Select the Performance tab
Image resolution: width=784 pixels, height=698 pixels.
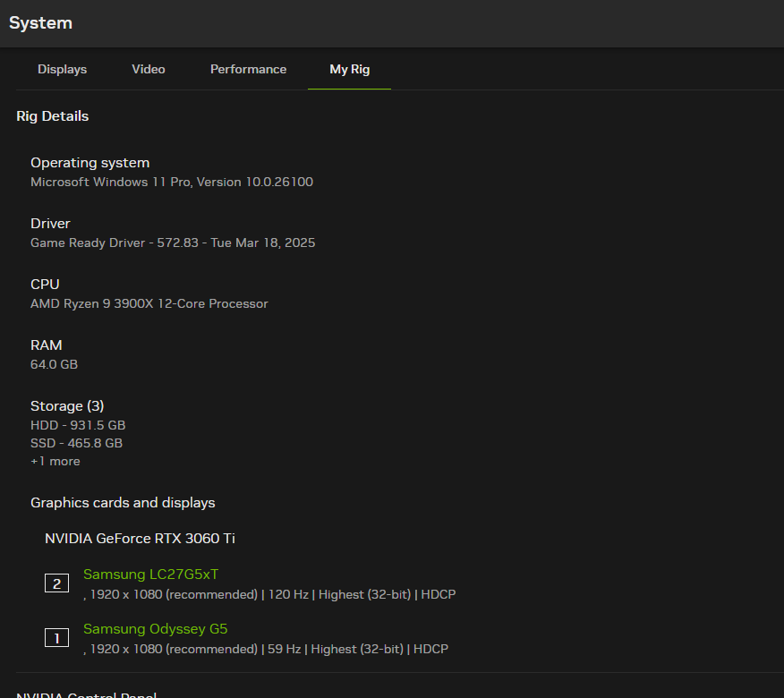248,69
